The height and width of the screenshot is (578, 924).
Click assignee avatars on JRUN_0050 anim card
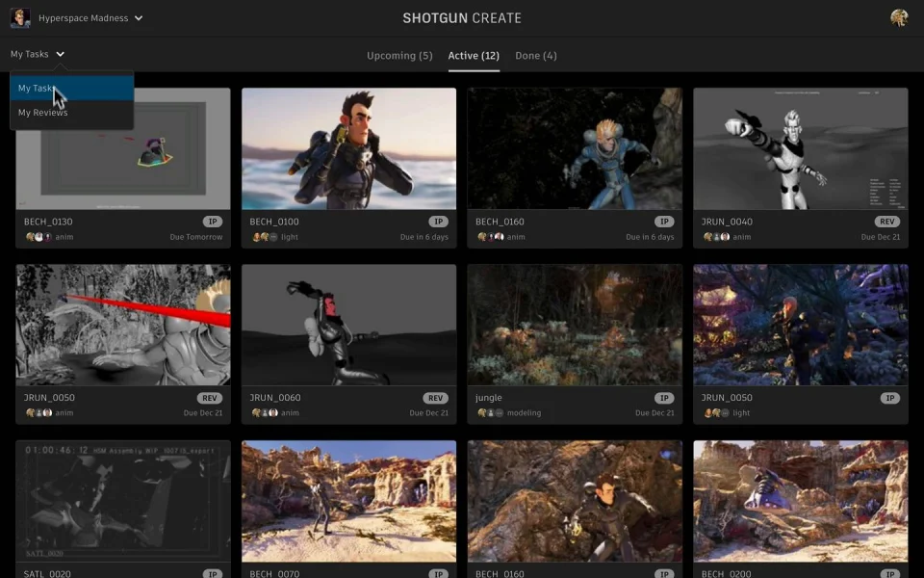38,413
